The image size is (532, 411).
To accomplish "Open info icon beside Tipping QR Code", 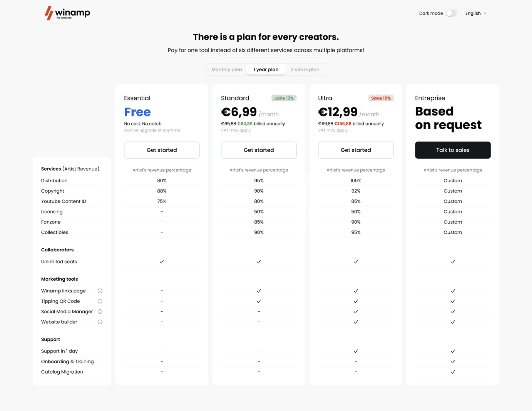I will [x=100, y=301].
